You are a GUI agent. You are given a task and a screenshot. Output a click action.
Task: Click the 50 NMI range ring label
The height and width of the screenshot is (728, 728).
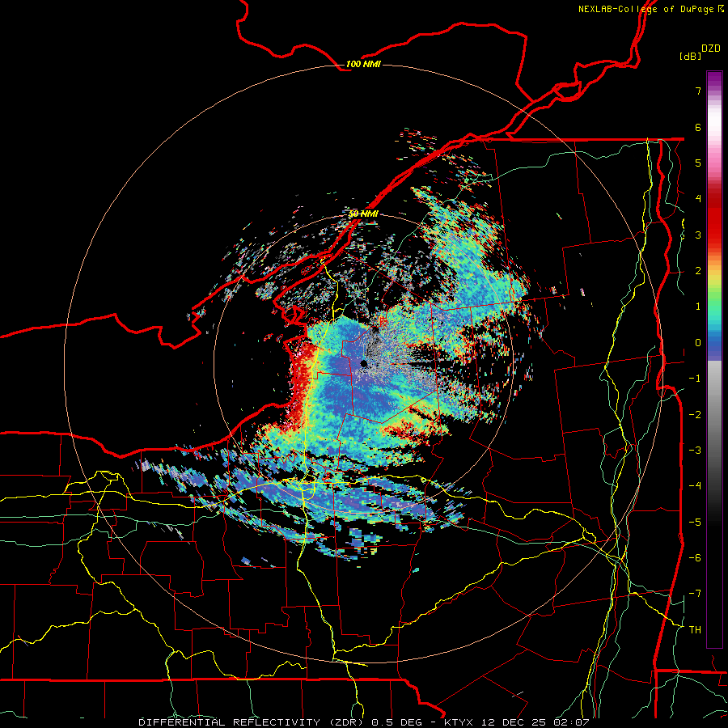click(363, 214)
